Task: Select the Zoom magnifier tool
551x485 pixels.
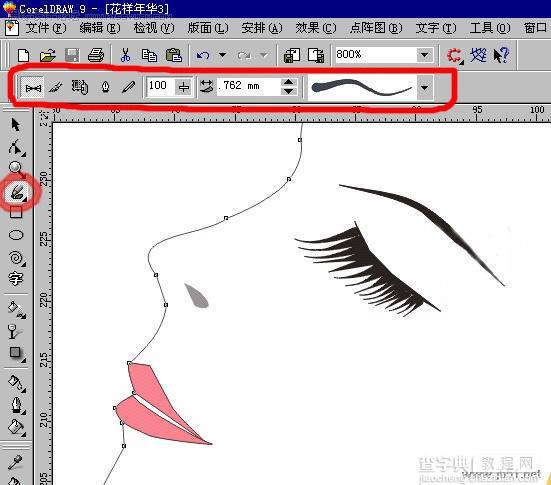Action: pos(16,169)
